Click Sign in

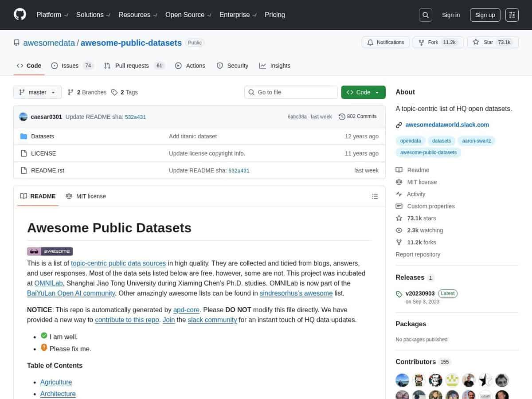click(x=451, y=15)
